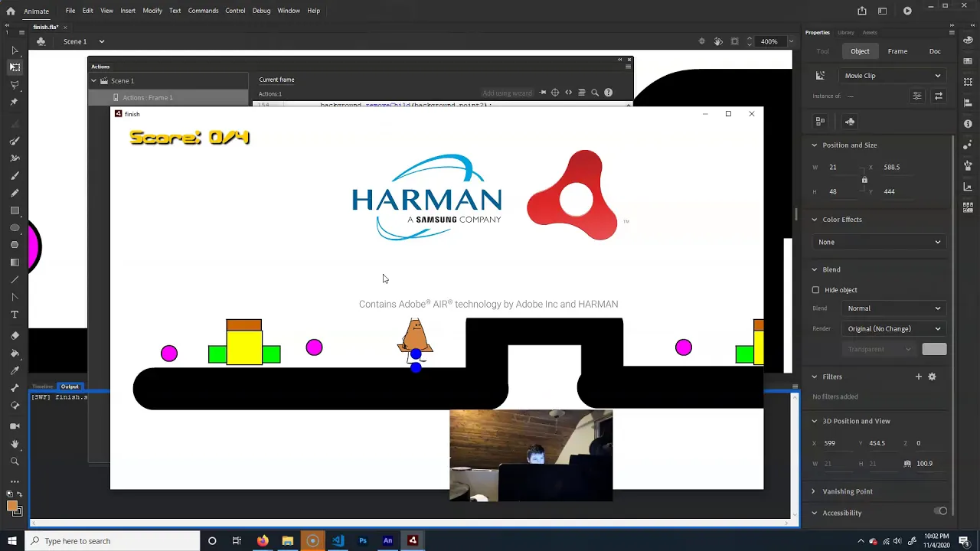Click the Find magnifier in Actions panel

click(x=595, y=93)
